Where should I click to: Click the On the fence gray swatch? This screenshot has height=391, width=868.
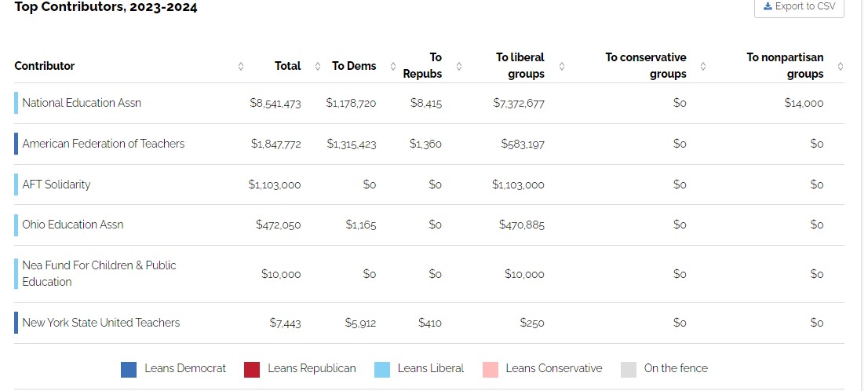[629, 369]
